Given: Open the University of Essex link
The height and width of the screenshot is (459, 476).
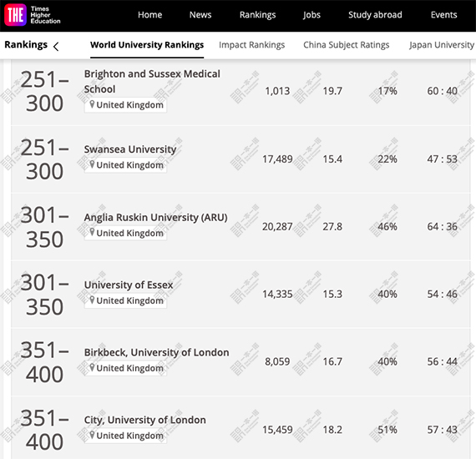Looking at the screenshot, I should (129, 285).
